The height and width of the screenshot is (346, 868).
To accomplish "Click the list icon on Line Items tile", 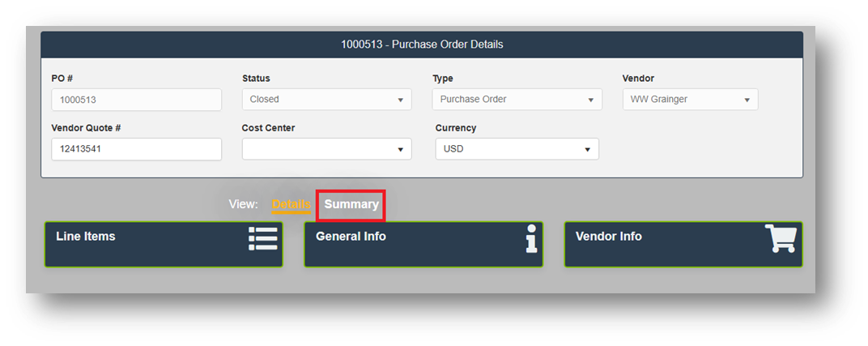I will 263,239.
